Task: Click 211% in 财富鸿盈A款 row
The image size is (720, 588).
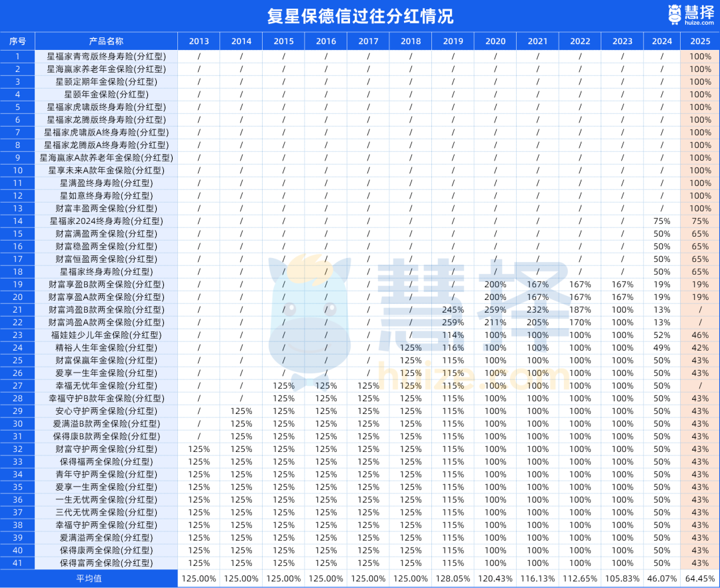Action: [x=495, y=322]
